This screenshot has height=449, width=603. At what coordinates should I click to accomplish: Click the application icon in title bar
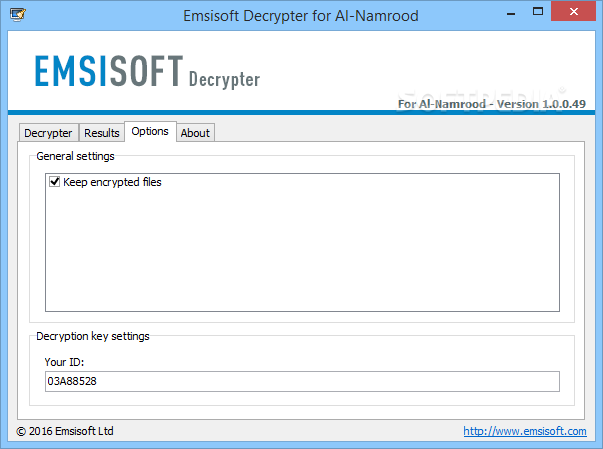(x=17, y=15)
